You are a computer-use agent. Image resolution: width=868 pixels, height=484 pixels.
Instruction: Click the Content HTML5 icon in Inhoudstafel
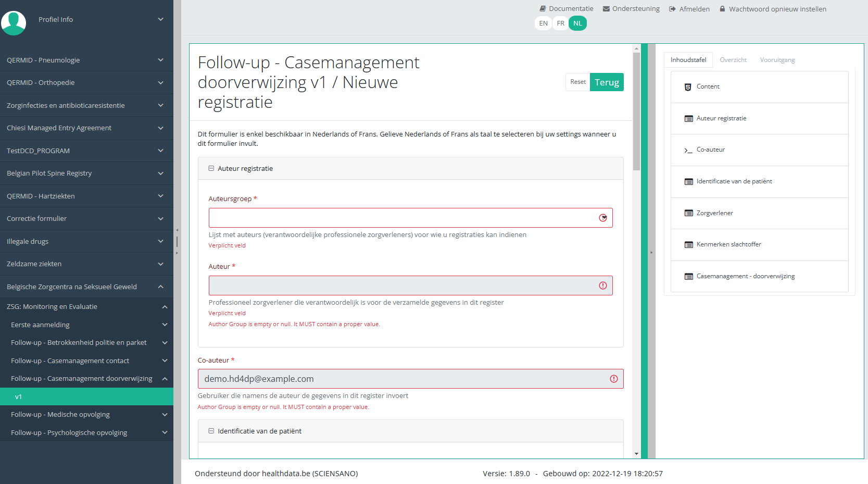688,87
